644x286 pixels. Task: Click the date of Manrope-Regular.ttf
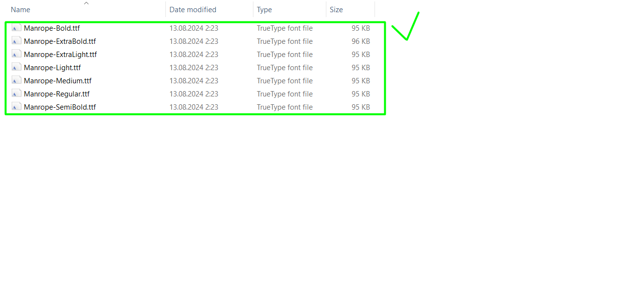click(x=194, y=94)
